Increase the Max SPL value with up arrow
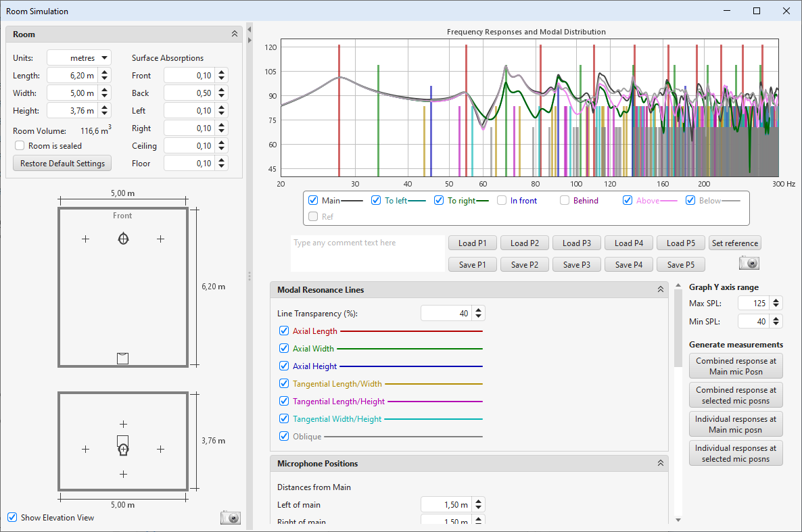The image size is (802, 532). click(776, 300)
